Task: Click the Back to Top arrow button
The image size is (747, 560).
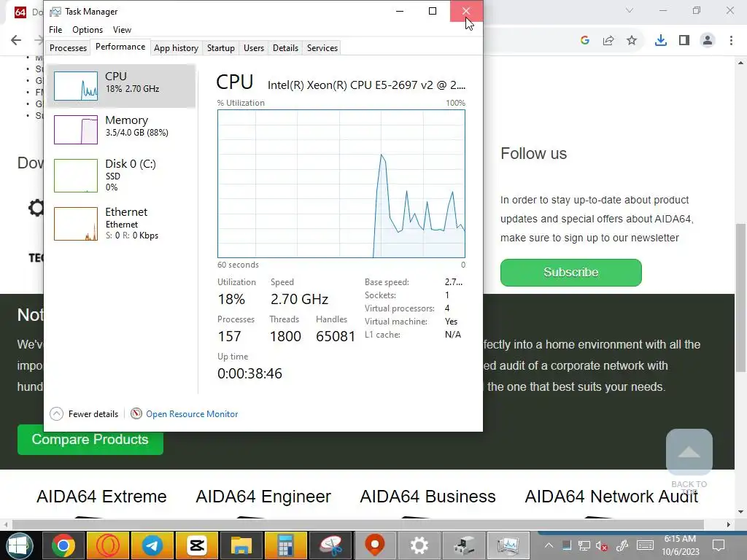Action: coord(689,452)
